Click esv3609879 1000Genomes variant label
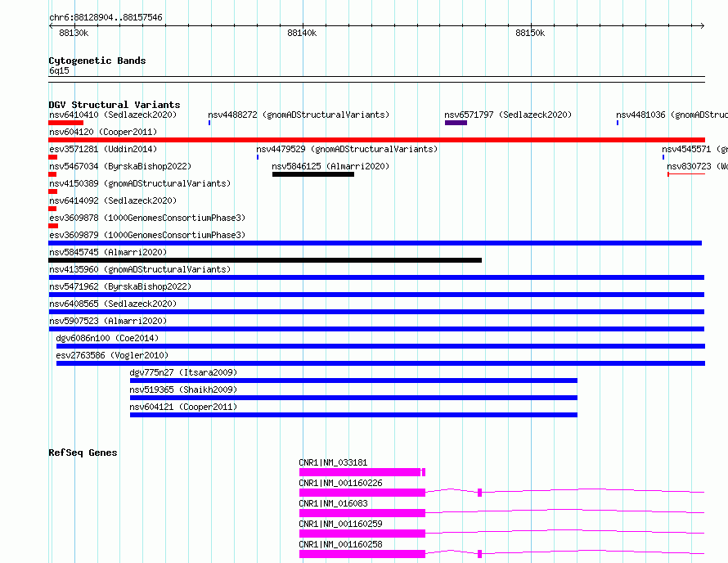The image size is (728, 563). tap(147, 235)
